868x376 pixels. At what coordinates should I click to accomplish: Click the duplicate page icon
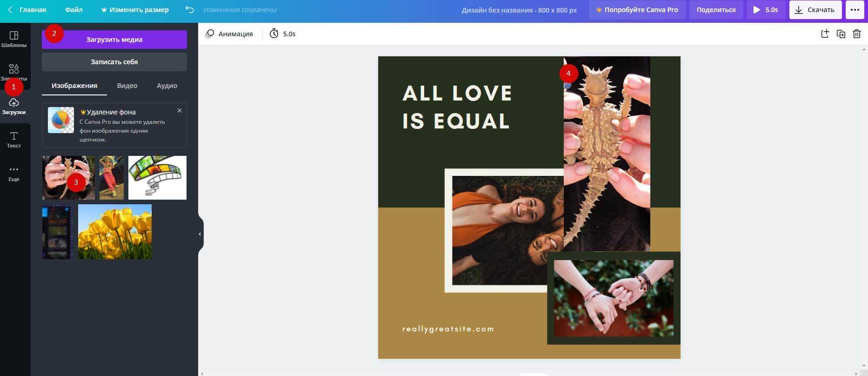841,34
